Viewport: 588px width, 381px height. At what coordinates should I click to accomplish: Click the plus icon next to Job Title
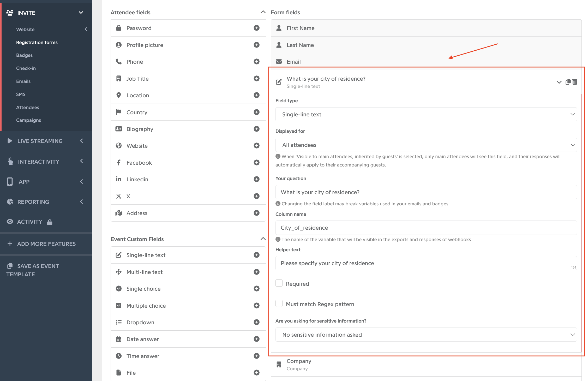[256, 79]
